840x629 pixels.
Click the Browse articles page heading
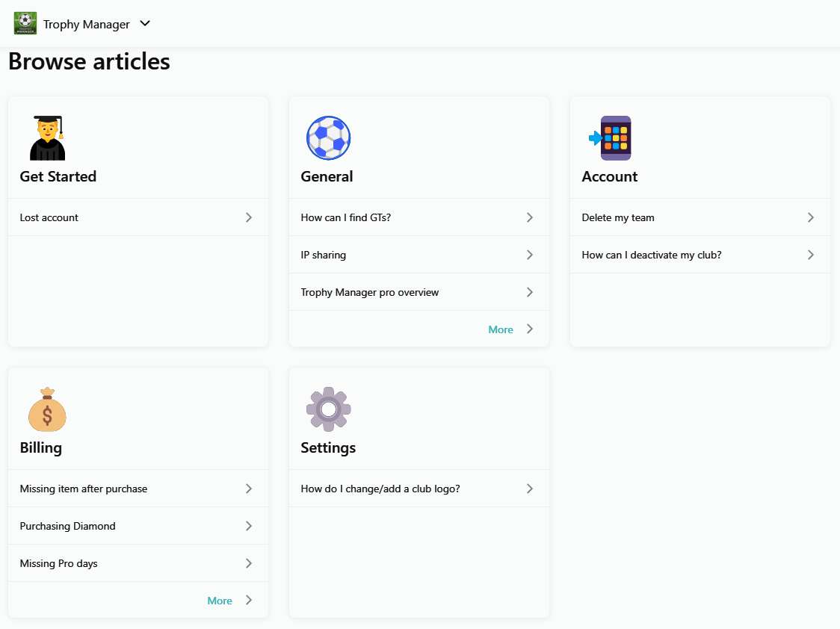[89, 61]
